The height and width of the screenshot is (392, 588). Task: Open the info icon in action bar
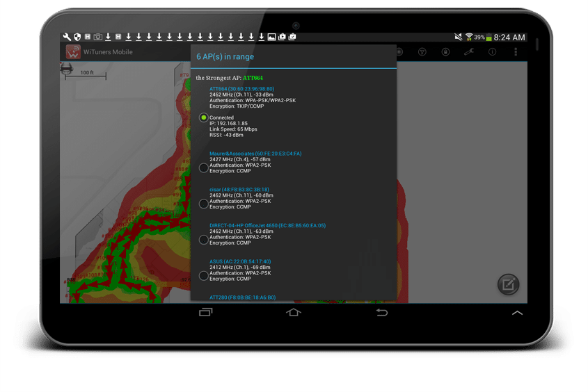[493, 51]
